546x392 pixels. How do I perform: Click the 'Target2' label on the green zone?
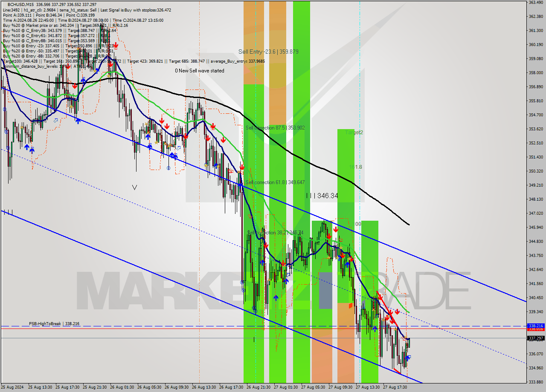[x=354, y=133]
